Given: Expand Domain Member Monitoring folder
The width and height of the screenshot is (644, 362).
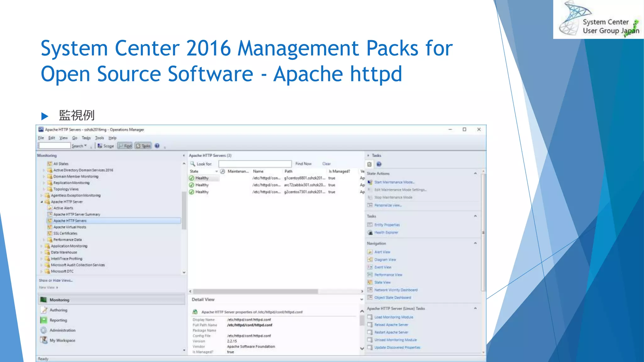Looking at the screenshot, I should [44, 177].
